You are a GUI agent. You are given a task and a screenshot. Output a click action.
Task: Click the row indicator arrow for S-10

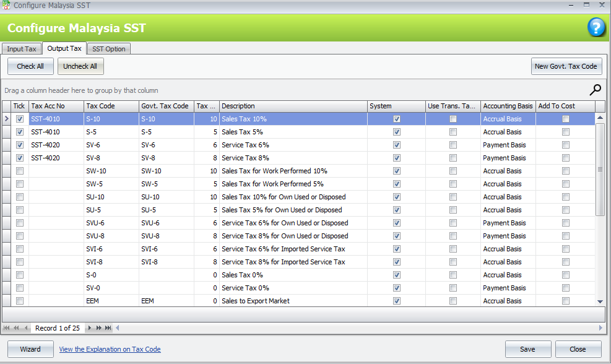(6, 119)
